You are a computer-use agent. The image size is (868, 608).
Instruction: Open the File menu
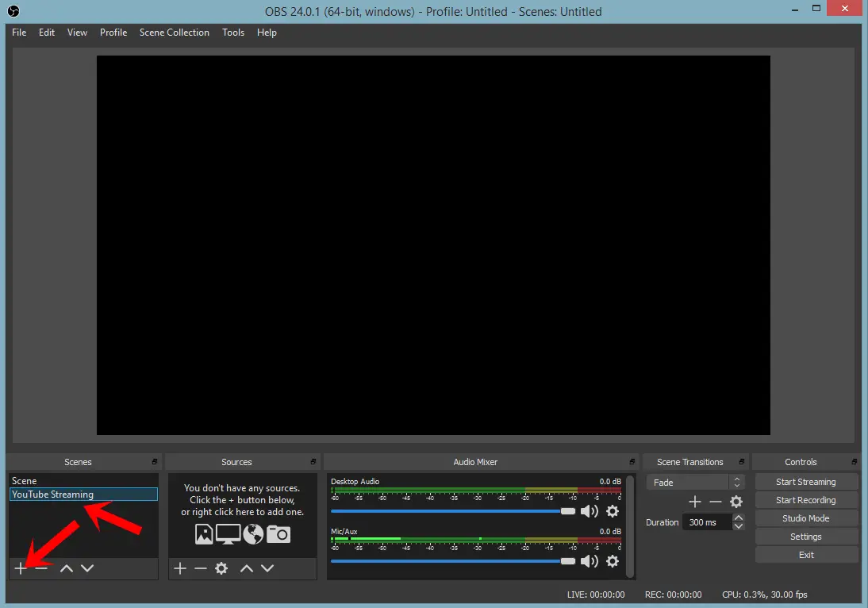coord(19,33)
